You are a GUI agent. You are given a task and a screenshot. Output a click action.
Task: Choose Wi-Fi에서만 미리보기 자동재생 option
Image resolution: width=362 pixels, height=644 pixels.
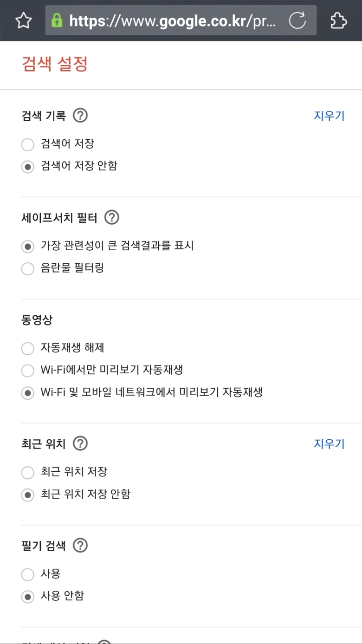point(28,371)
